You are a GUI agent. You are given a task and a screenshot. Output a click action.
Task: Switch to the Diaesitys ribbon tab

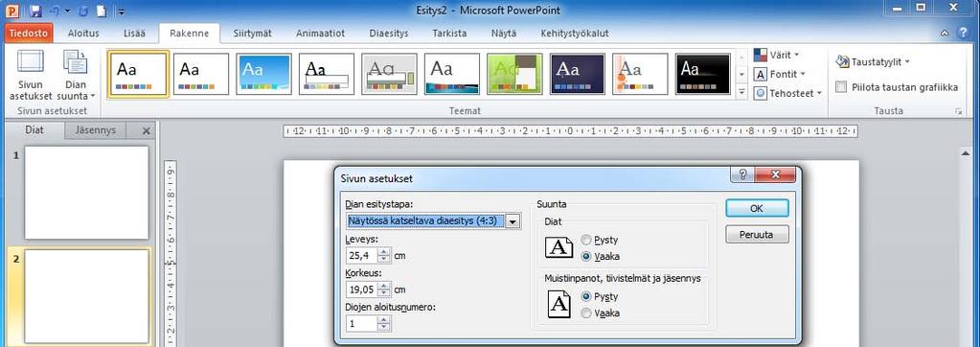(x=389, y=34)
